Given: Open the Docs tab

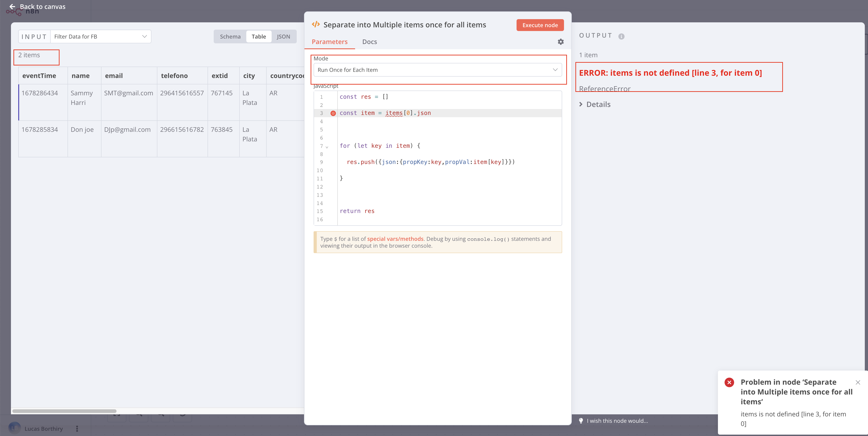Looking at the screenshot, I should pos(369,42).
